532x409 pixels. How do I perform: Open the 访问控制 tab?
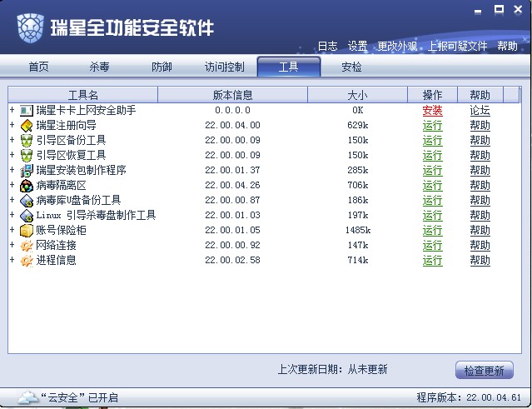click(x=224, y=67)
